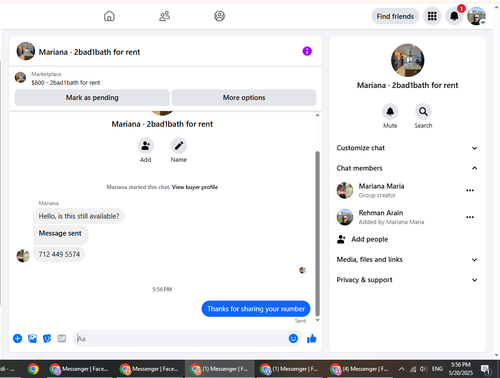Image resolution: width=500 pixels, height=378 pixels.
Task: Open the Google Chrome taskbar icon
Action: click(33, 369)
